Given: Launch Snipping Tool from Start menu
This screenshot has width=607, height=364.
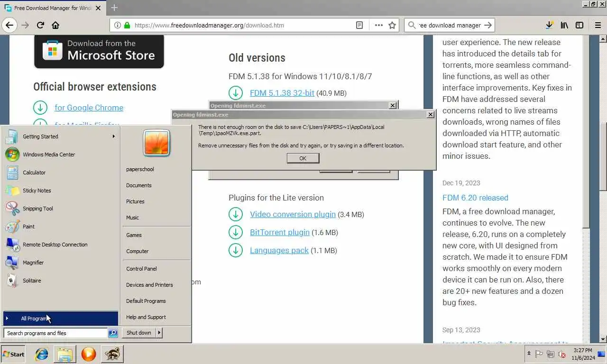Looking at the screenshot, I should pyautogui.click(x=61, y=209).
